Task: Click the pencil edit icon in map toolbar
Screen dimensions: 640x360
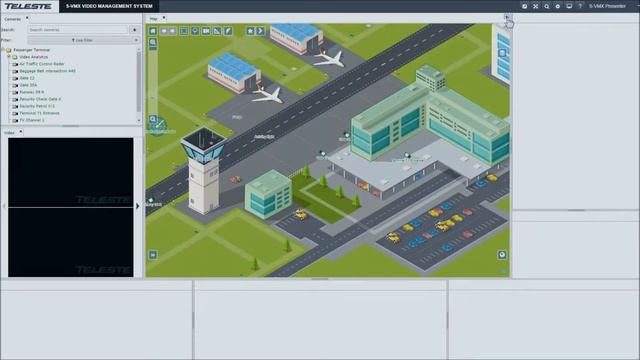Action: click(228, 31)
